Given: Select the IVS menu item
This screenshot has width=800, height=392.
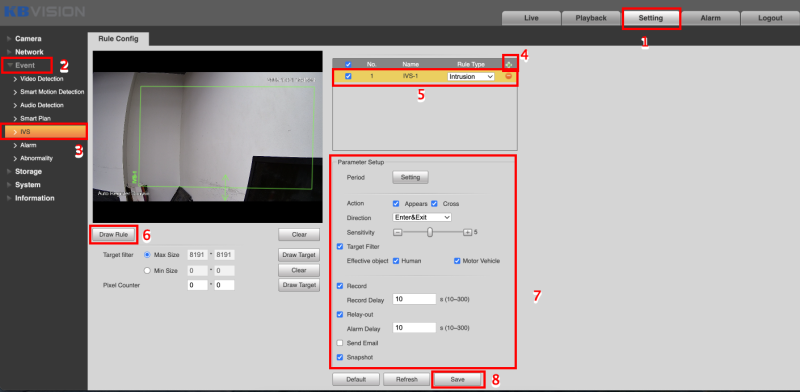Looking at the screenshot, I should (44, 132).
